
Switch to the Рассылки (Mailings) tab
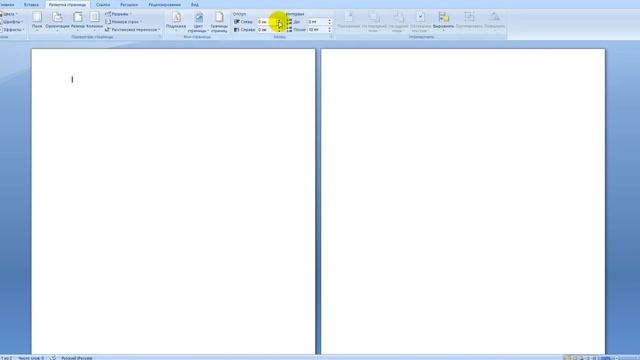pyautogui.click(x=129, y=4)
